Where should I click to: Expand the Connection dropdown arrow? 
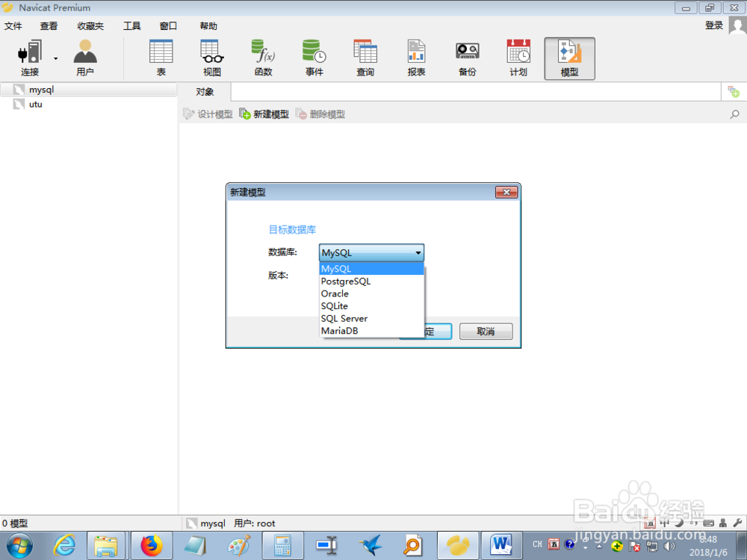coord(56,58)
